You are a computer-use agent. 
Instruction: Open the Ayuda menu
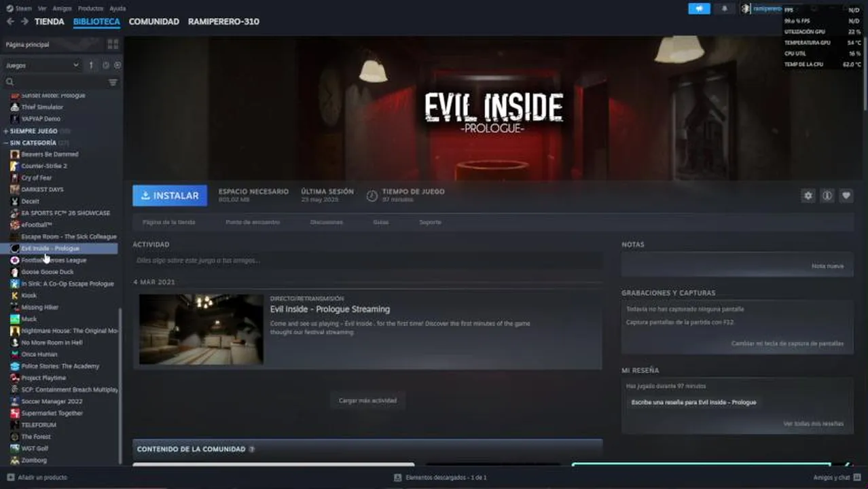click(117, 9)
